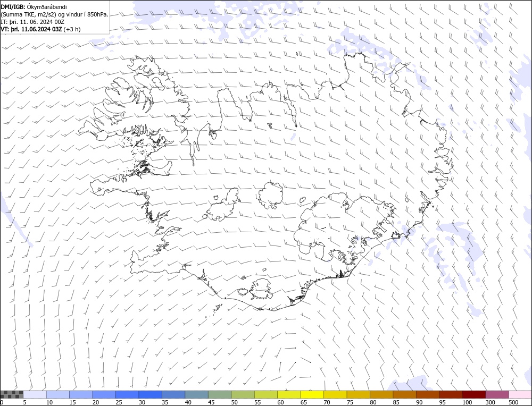532x406 pixels.
Task: Pick the 90–95 rust brown swatch
Action: point(428,394)
